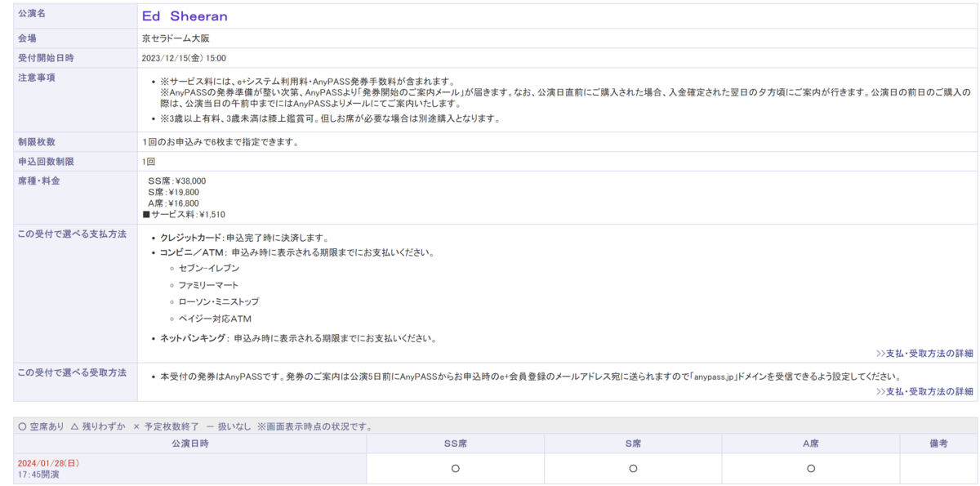Click the 公演日時 column header
The width and height of the screenshot is (980, 486).
[189, 444]
